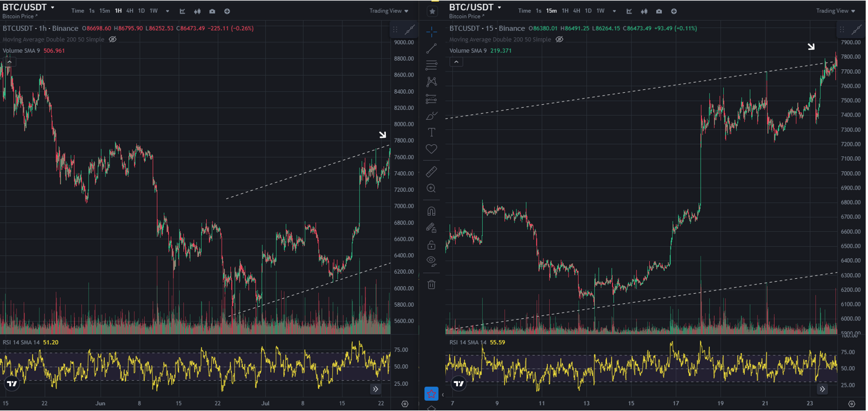
Task: Collapse the drawing toolbar with the arrow
Action: (443, 394)
